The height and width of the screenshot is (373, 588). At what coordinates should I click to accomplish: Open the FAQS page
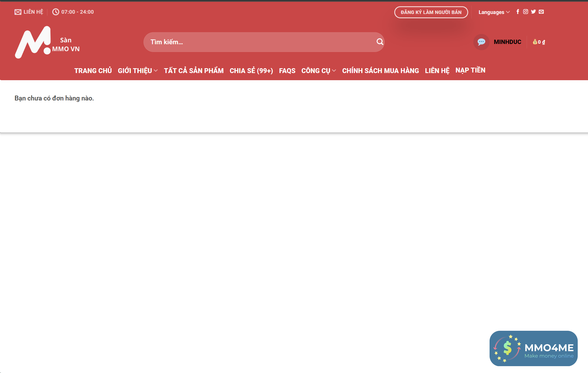(x=287, y=70)
